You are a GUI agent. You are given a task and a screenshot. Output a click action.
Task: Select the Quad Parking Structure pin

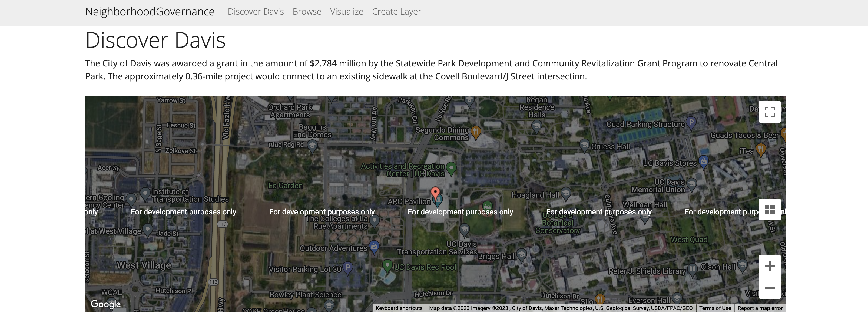[x=691, y=122]
